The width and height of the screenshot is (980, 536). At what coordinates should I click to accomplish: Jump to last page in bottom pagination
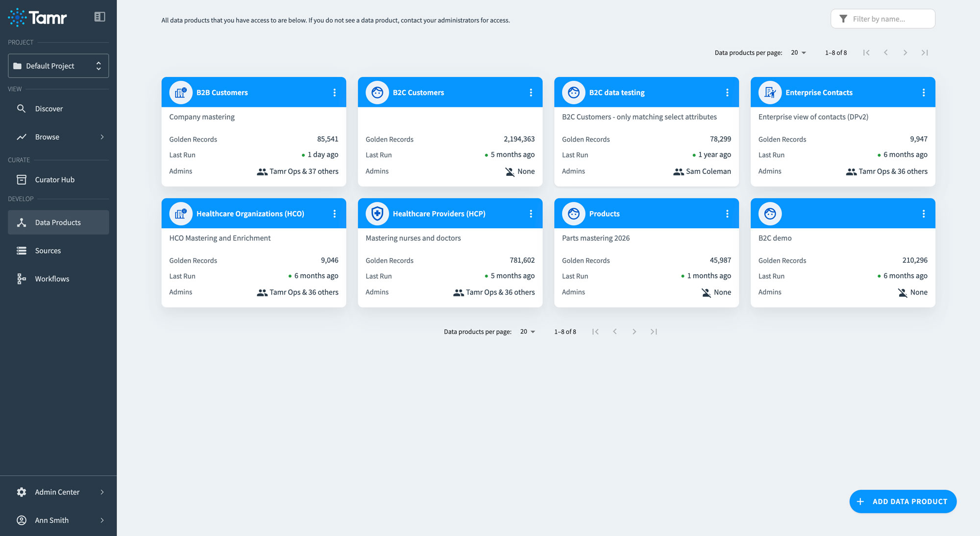click(x=654, y=332)
